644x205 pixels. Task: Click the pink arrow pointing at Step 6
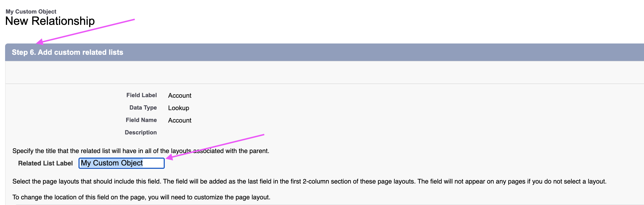point(85,31)
